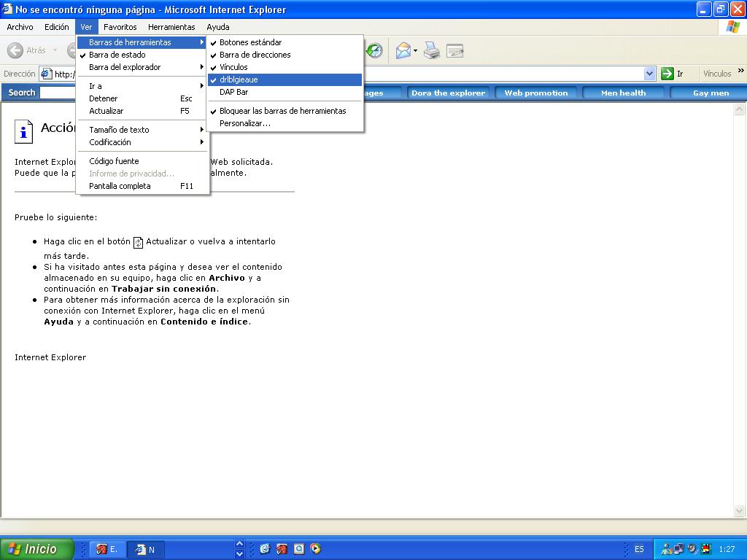Open the Herramientas menu
The height and width of the screenshot is (560, 747).
[x=171, y=27]
